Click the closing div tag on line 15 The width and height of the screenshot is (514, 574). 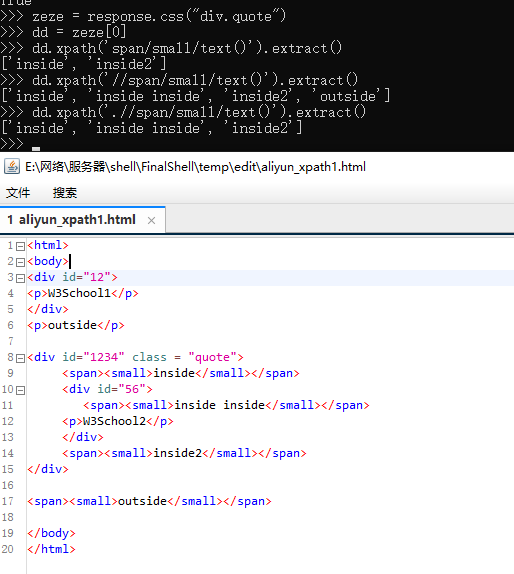[48, 469]
